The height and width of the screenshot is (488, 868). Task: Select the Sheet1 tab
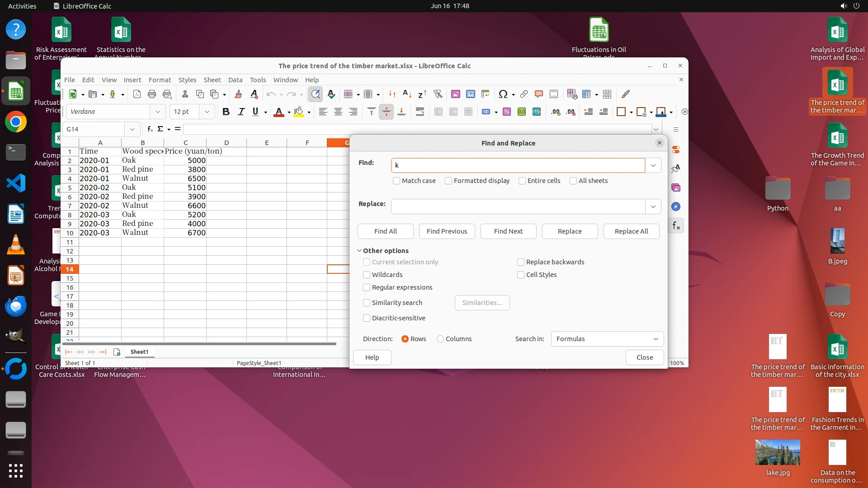point(139,352)
